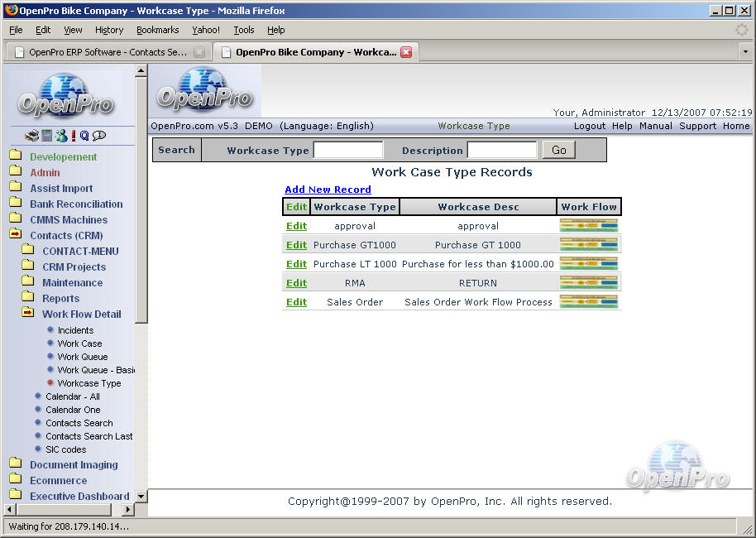Click the speech bubble info icon
756x538 pixels.
[98, 136]
